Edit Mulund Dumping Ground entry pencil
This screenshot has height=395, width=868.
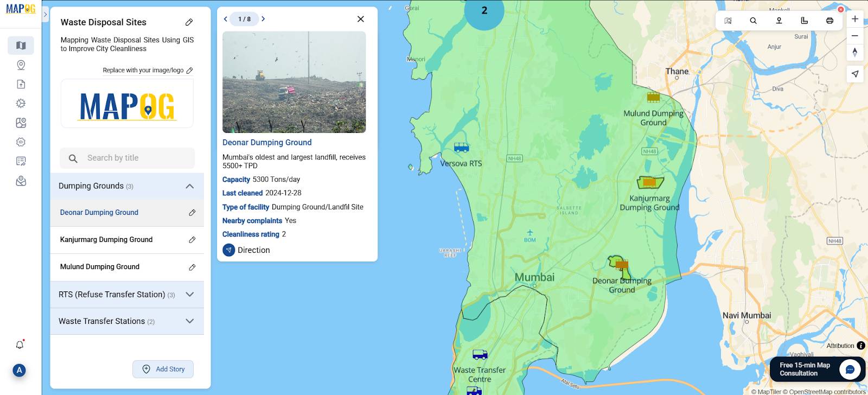[x=192, y=267]
